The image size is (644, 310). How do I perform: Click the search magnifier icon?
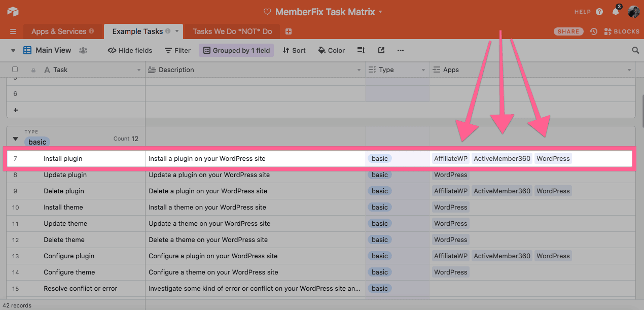tap(635, 50)
